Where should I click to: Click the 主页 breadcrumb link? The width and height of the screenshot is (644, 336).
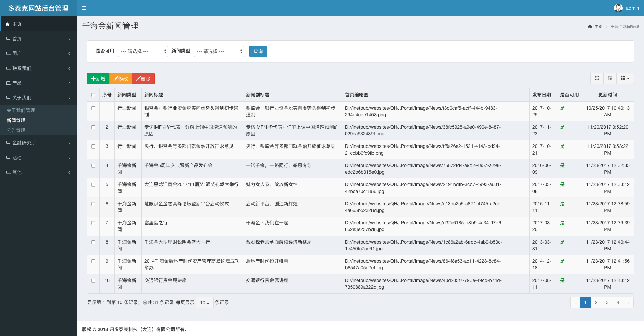[598, 27]
